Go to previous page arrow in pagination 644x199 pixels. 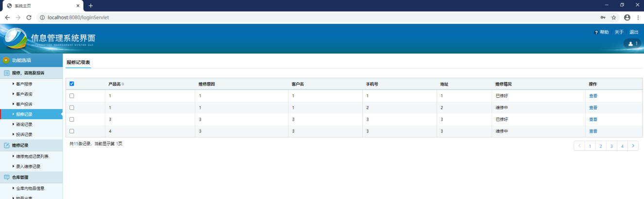(x=579, y=146)
